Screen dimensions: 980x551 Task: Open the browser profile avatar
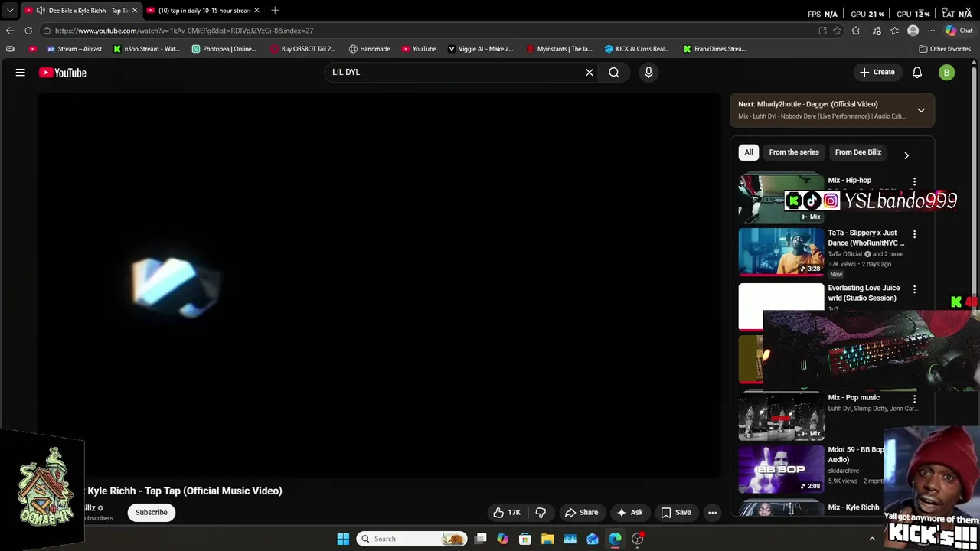click(913, 31)
